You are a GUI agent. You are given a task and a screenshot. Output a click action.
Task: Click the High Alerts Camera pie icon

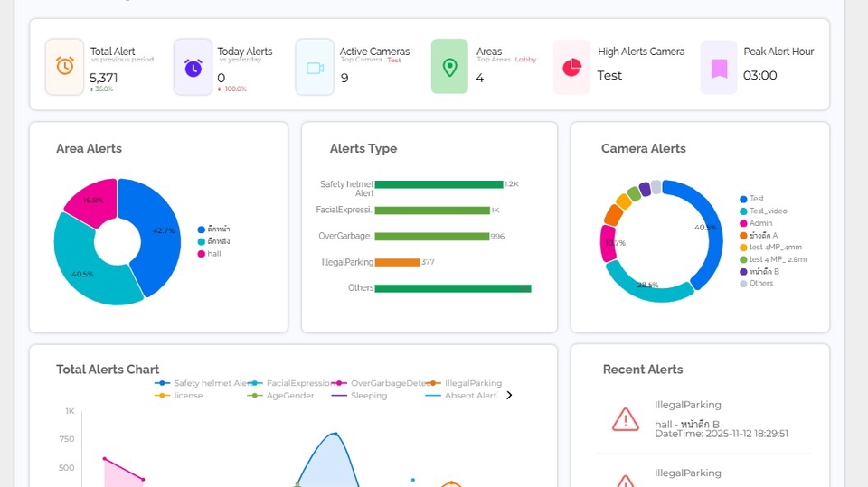coord(571,67)
